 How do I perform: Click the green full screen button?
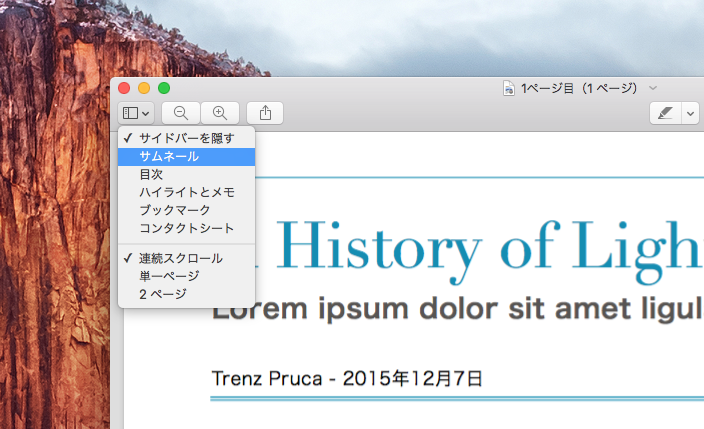[164, 88]
